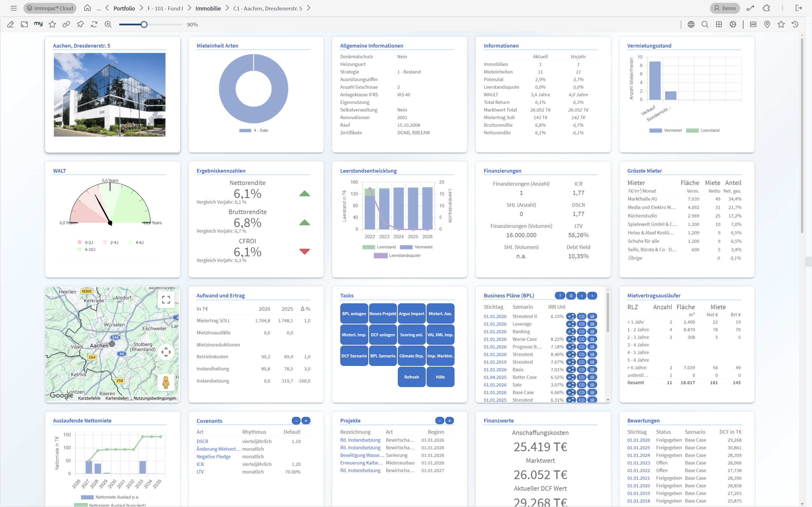Select the pencil edit icon
Image resolution: width=812 pixels, height=507 pixels.
coord(10,24)
